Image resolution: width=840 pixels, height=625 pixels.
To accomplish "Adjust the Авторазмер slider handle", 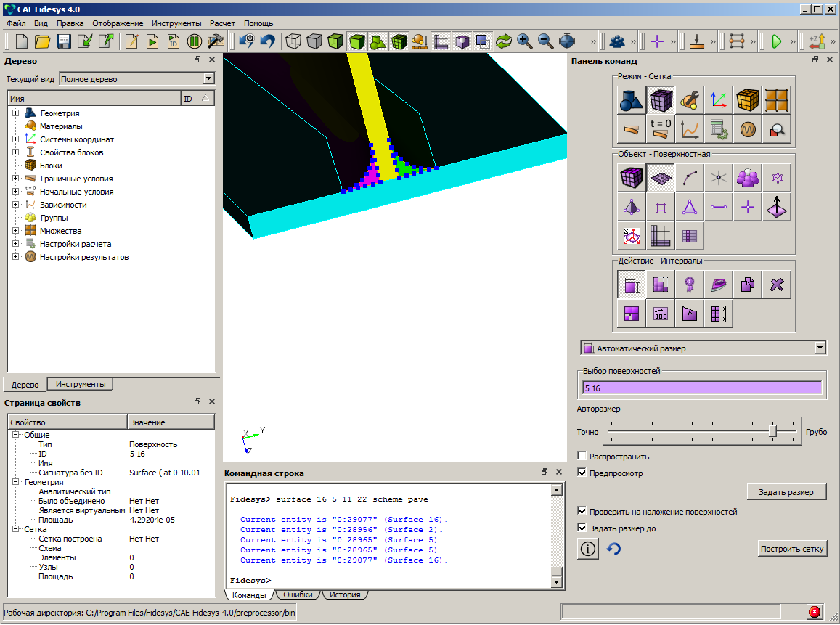I will tap(772, 430).
